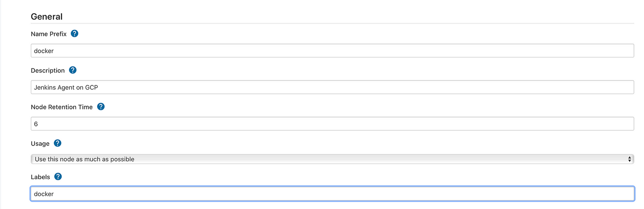Click the Labels help question mark
The height and width of the screenshot is (209, 644).
click(58, 176)
